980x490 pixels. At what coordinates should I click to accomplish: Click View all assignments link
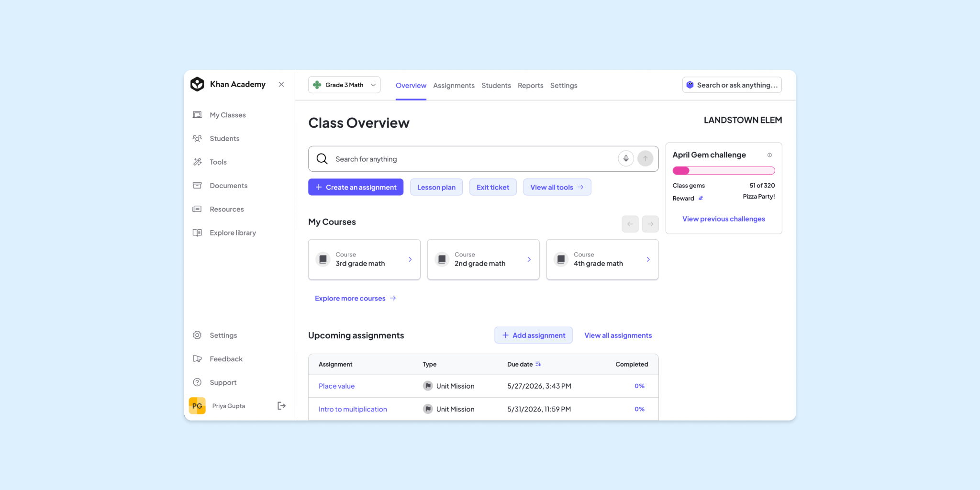(x=618, y=335)
